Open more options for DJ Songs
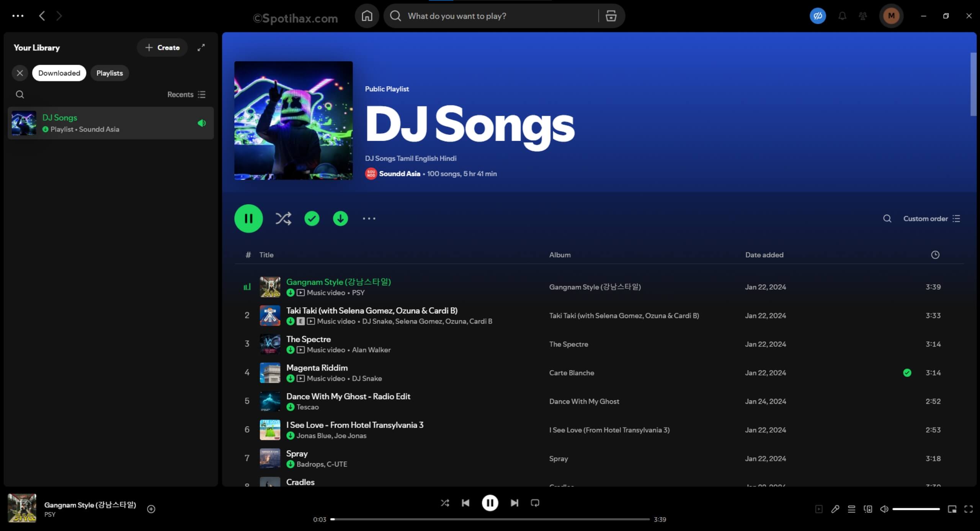 [x=369, y=218]
